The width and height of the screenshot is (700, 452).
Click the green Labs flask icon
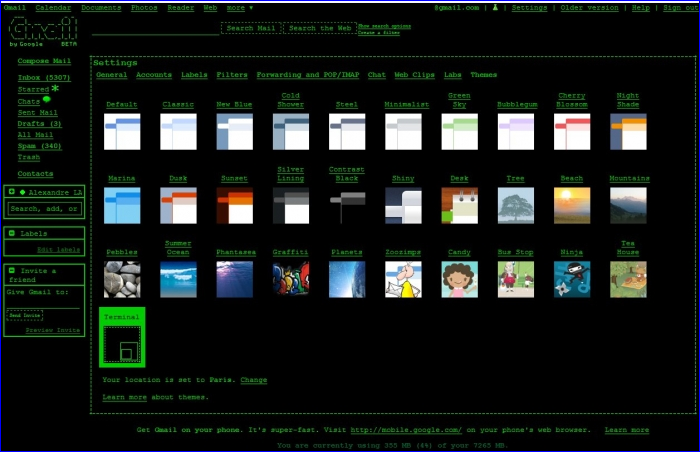point(495,7)
